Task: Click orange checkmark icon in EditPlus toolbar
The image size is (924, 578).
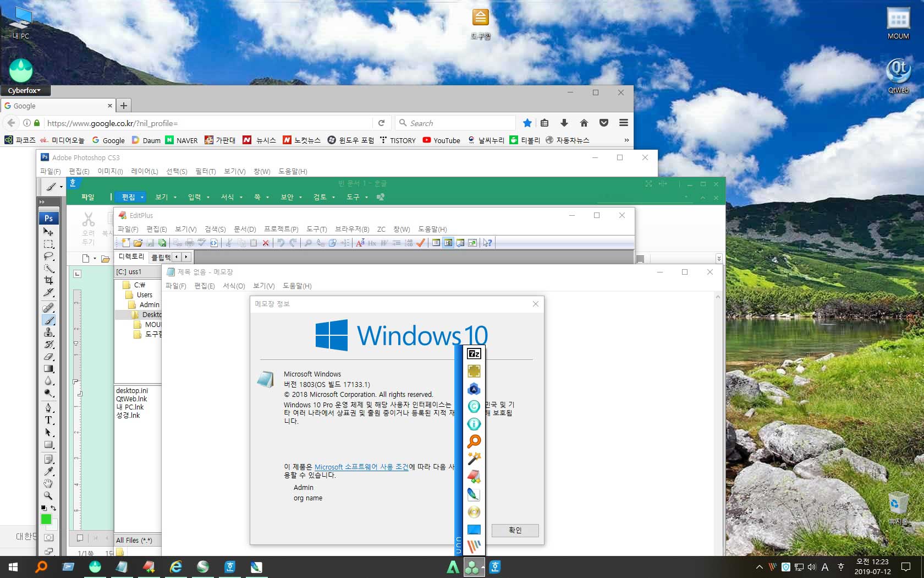Action: [x=421, y=243]
